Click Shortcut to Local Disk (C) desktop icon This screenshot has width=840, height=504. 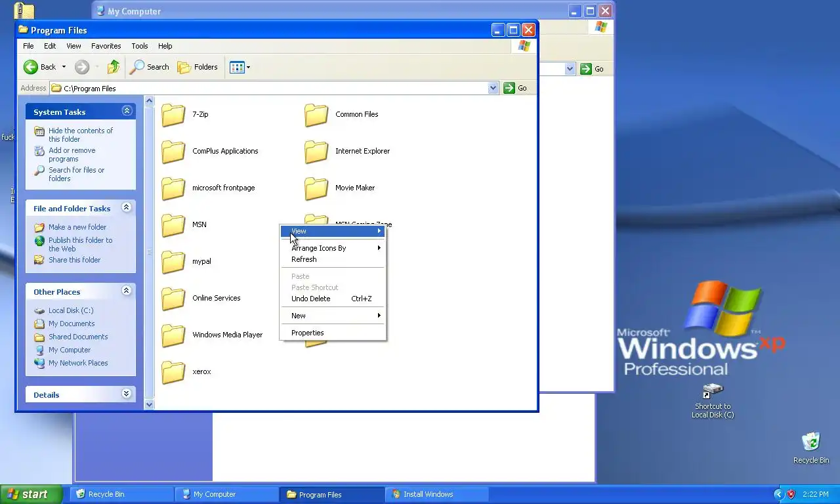[x=713, y=400]
